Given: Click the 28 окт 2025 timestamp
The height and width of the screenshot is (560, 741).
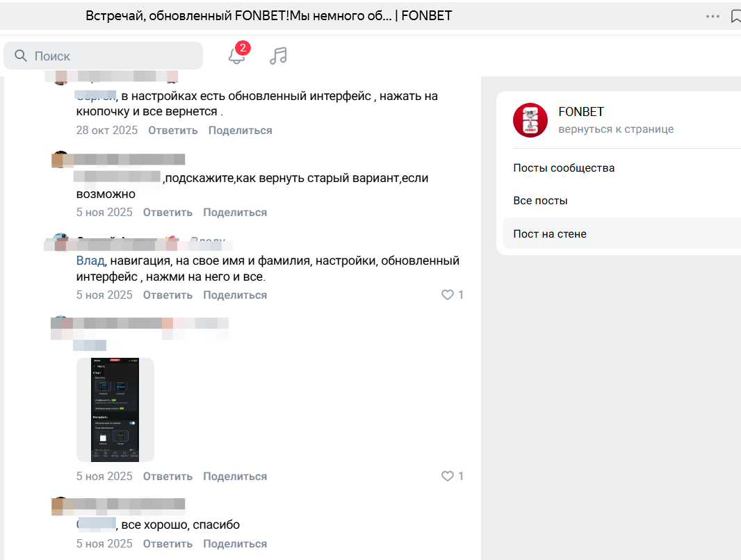Looking at the screenshot, I should tap(107, 131).
